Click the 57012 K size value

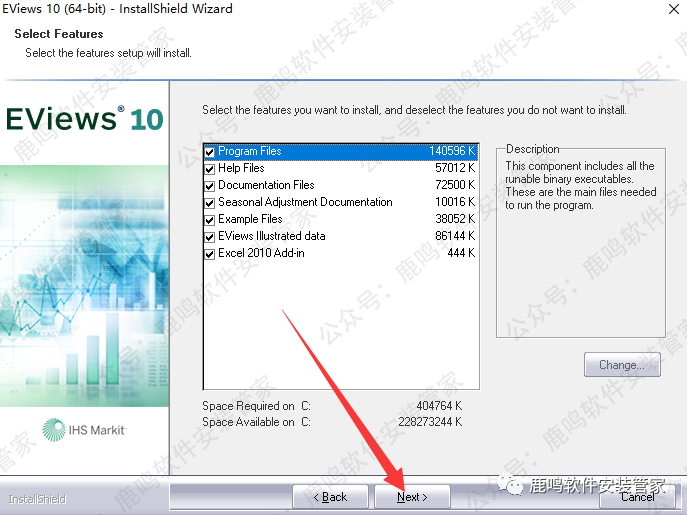pos(455,168)
